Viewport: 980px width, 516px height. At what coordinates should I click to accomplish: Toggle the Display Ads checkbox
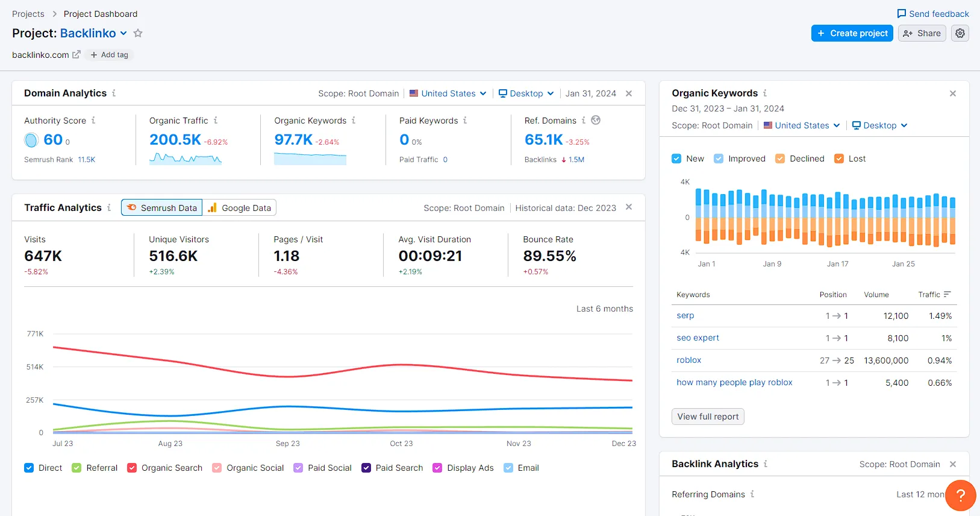(x=437, y=468)
